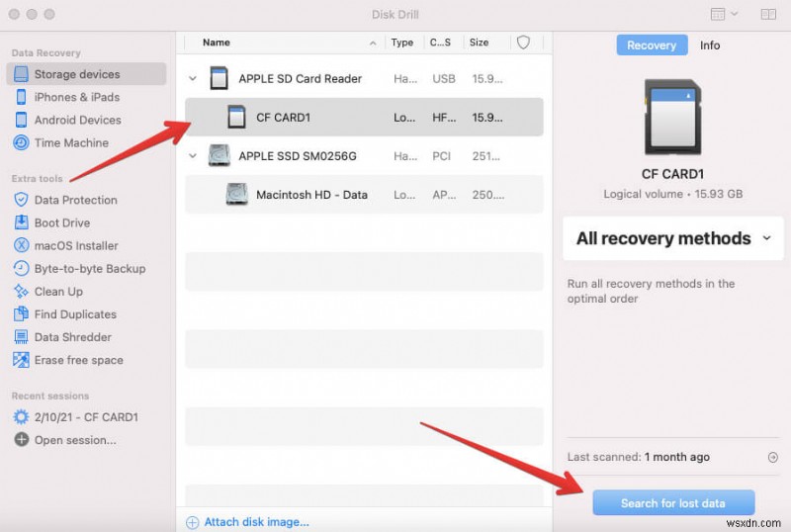Click PCI cell of APPLE SSD SM0256G
Viewport: 791px width, 532px height.
coord(441,156)
